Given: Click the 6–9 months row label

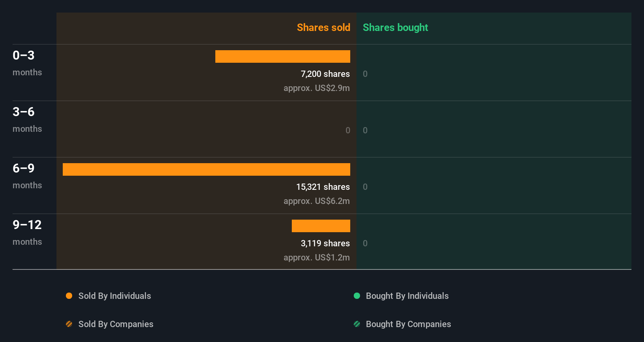Looking at the screenshot, I should click(x=27, y=176).
